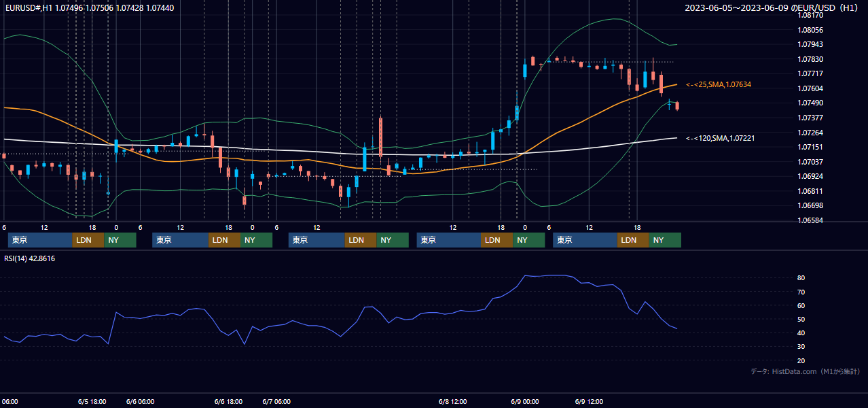Screen dimensions: 868x408
Task: Click price axis value 1.08056
Action: tap(811, 30)
